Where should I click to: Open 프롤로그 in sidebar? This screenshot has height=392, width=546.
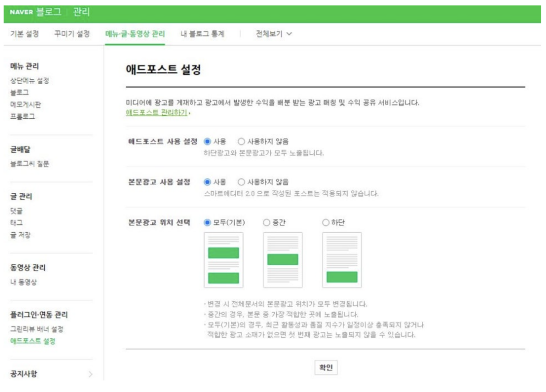(22, 117)
